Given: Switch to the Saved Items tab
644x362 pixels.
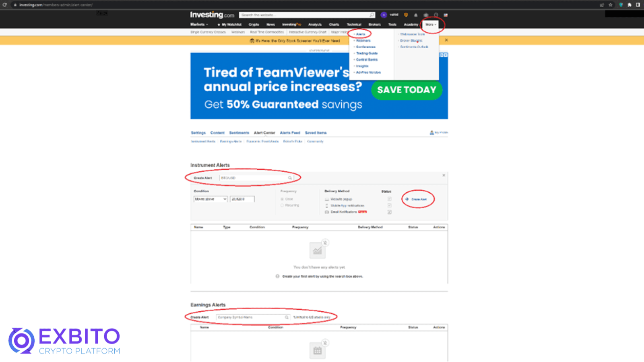Looking at the screenshot, I should point(316,133).
